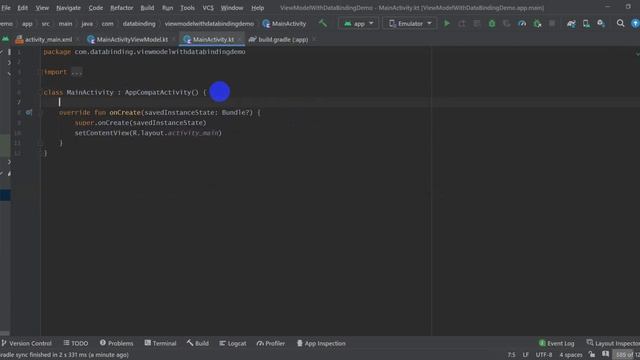Open the Tools menu

tap(187, 8)
